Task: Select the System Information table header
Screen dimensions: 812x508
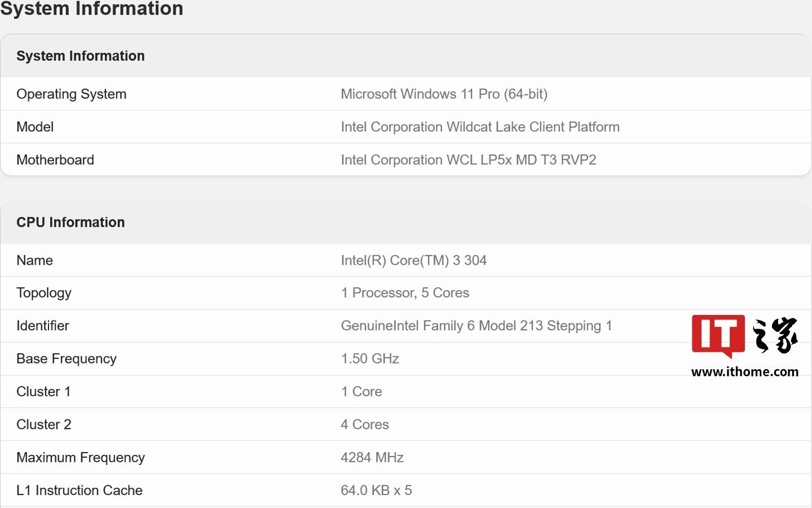Action: (81, 56)
